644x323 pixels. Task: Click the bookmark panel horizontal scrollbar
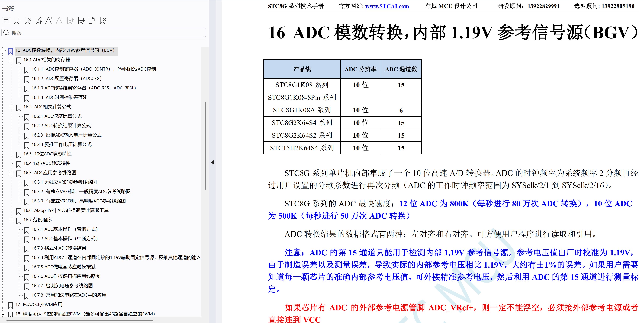(79, 321)
